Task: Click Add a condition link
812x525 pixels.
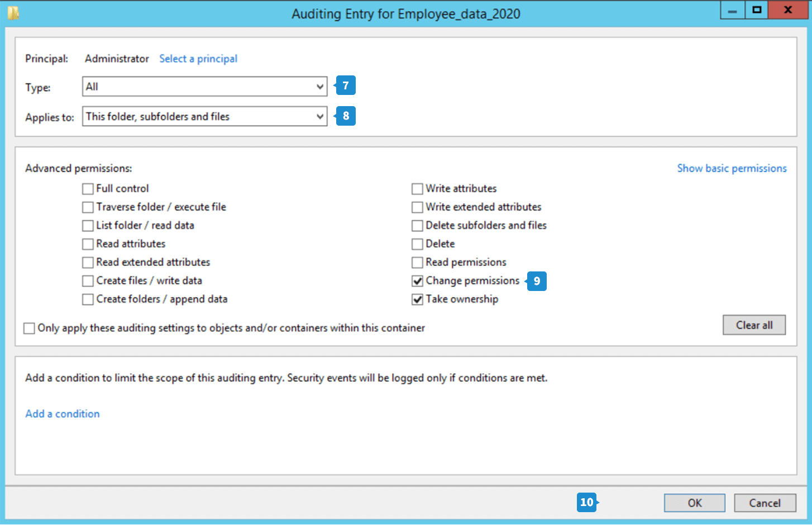Action: point(63,414)
